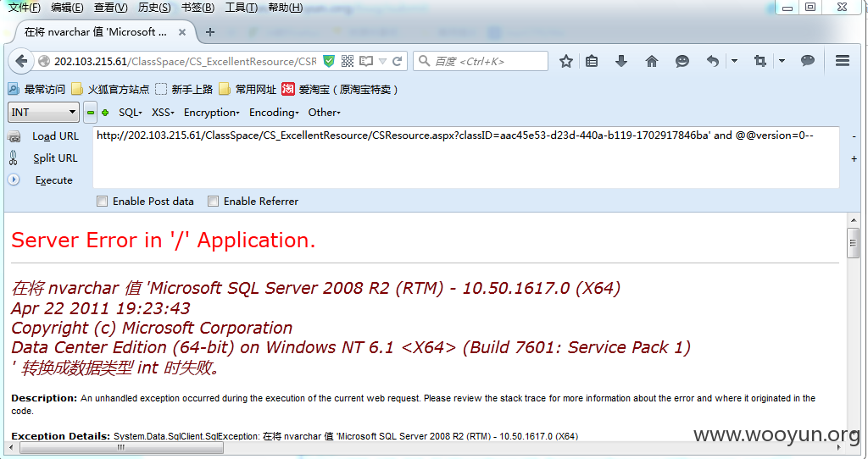
Task: Open 常用网址 bookmark folder
Action: coord(248,89)
